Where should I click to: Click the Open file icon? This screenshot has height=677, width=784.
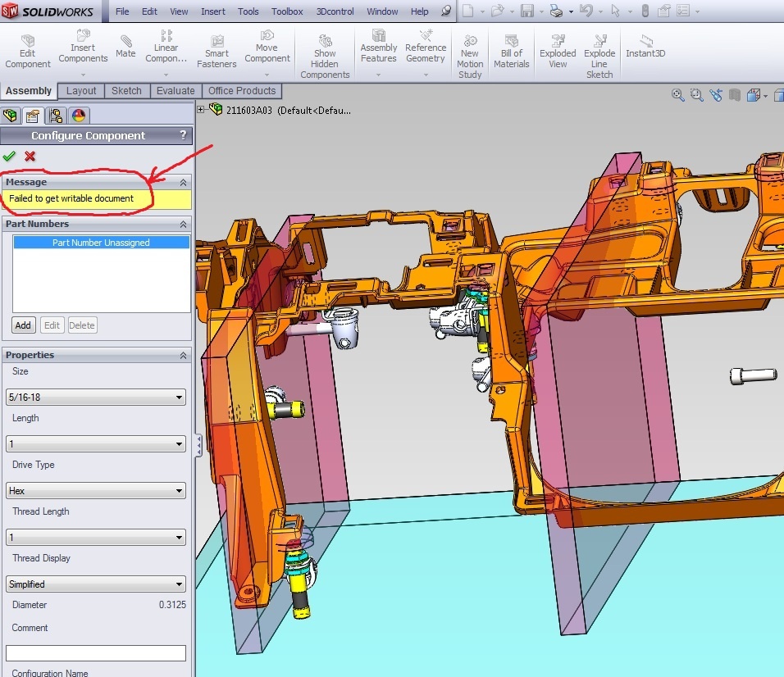pyautogui.click(x=498, y=11)
